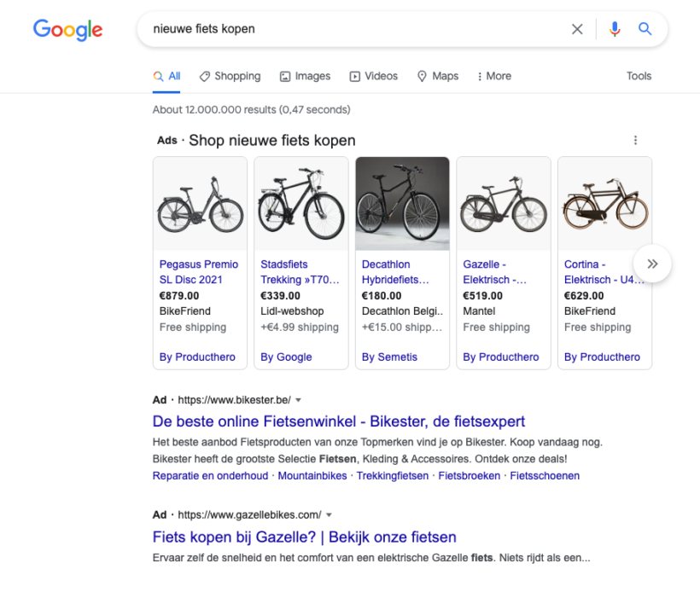Click the €519.00 price on Gazelle card
700x592 pixels.
pos(482,296)
